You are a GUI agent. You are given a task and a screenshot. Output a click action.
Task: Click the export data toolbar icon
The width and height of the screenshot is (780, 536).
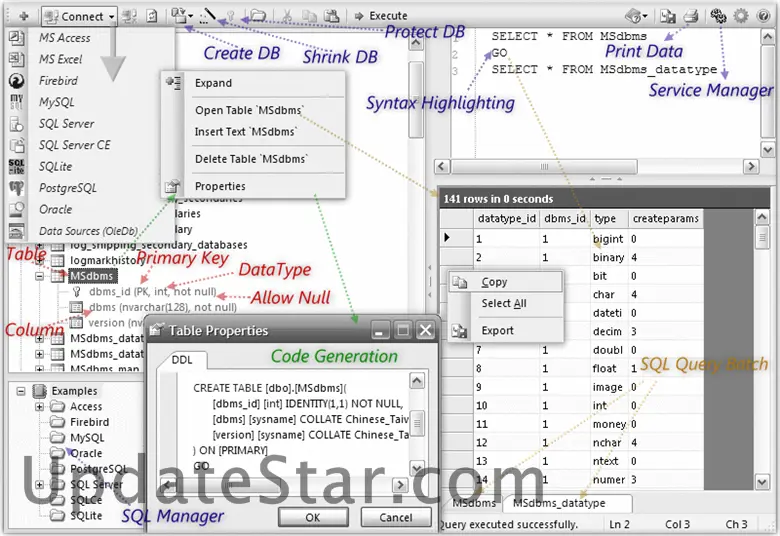pos(668,16)
